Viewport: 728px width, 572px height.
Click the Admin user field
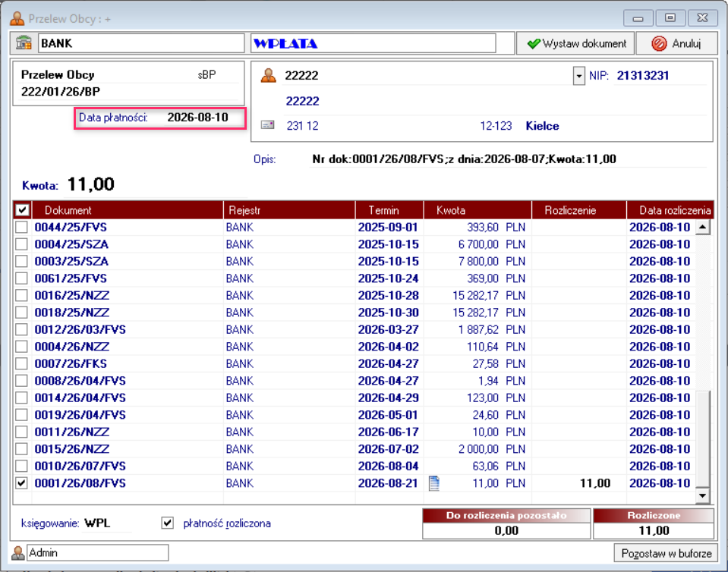pyautogui.click(x=97, y=552)
